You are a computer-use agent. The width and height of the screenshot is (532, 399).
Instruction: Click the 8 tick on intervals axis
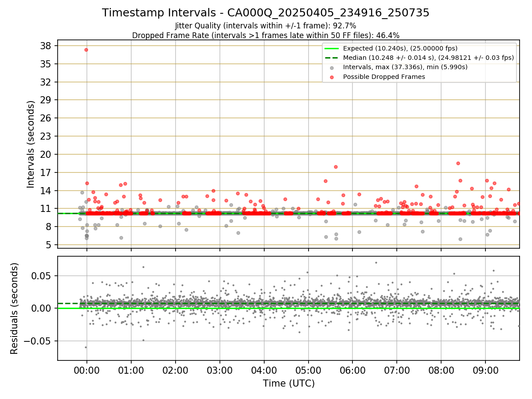[x=49, y=227]
